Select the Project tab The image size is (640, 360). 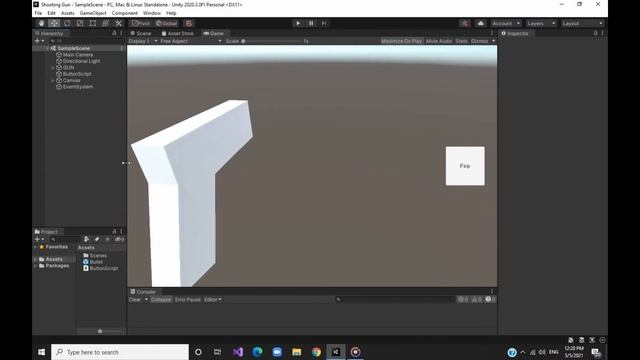tap(46, 232)
